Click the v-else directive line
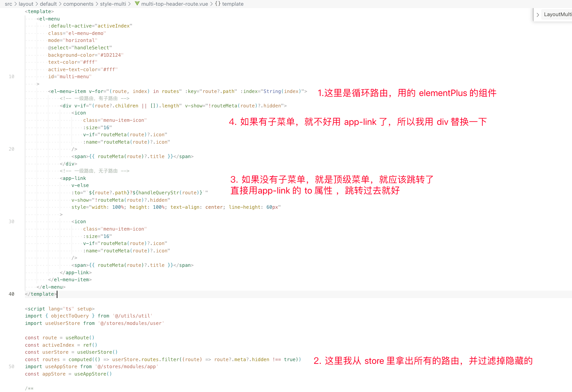The image size is (572, 392). [x=80, y=185]
